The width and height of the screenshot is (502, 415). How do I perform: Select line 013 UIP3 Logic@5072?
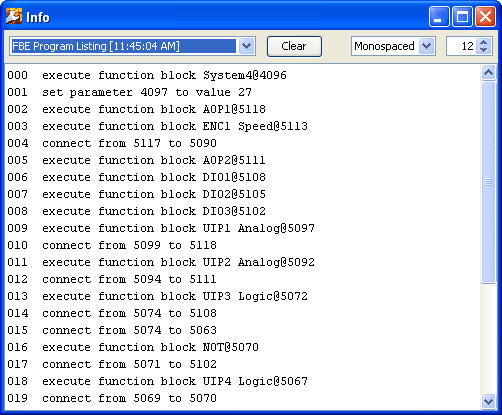coord(157,296)
